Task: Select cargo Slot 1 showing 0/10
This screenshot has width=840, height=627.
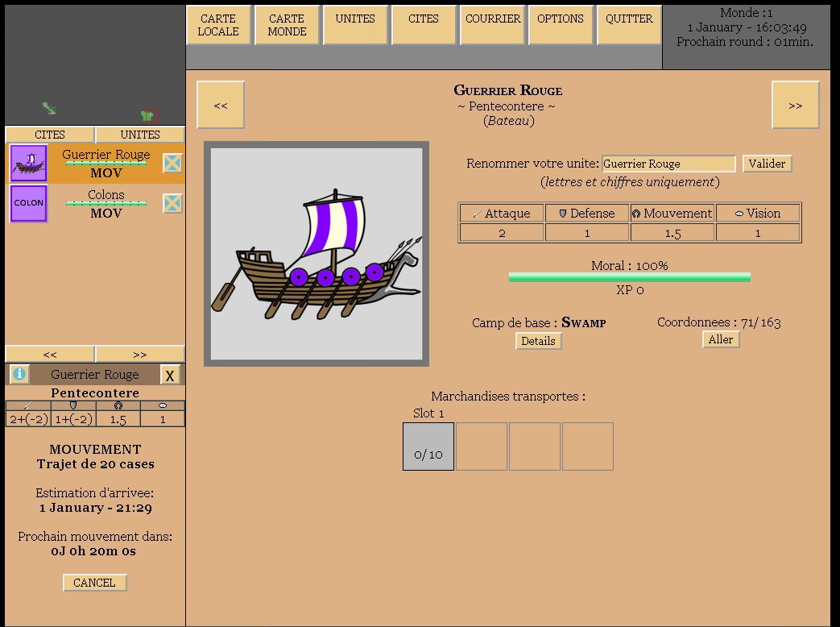Action: (428, 446)
